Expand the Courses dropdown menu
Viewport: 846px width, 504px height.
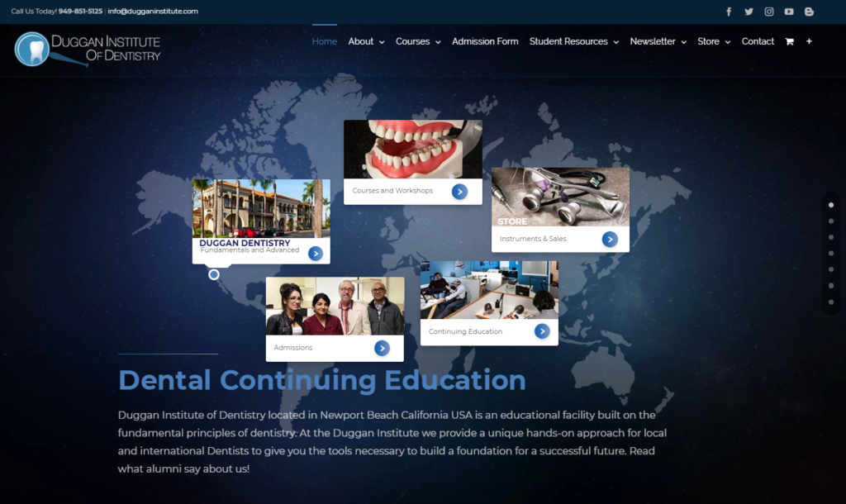click(418, 41)
